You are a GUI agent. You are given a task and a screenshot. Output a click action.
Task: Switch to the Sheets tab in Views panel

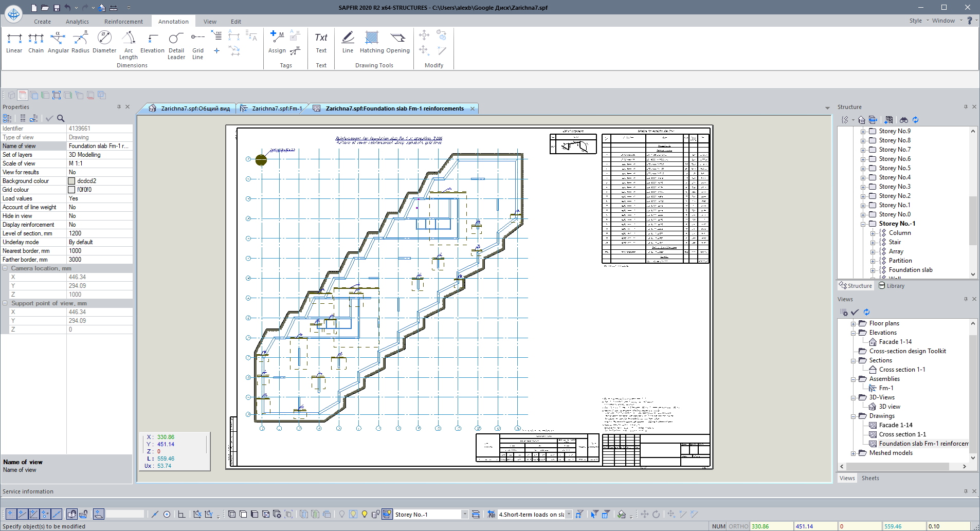(x=870, y=478)
